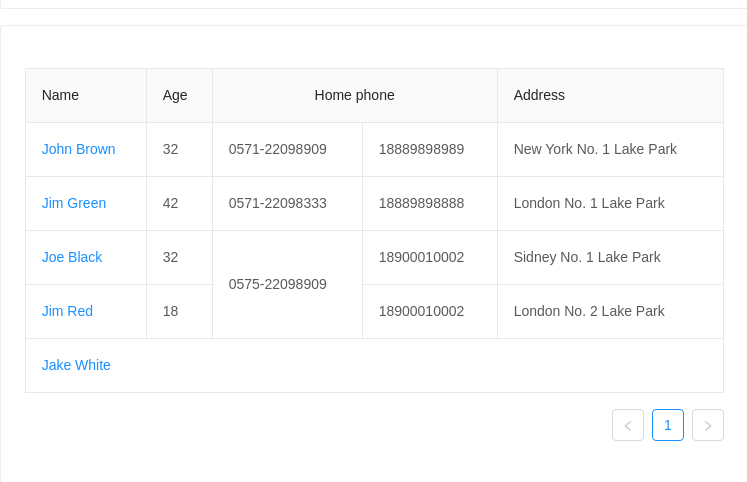Click the Home phone column header

click(x=355, y=95)
